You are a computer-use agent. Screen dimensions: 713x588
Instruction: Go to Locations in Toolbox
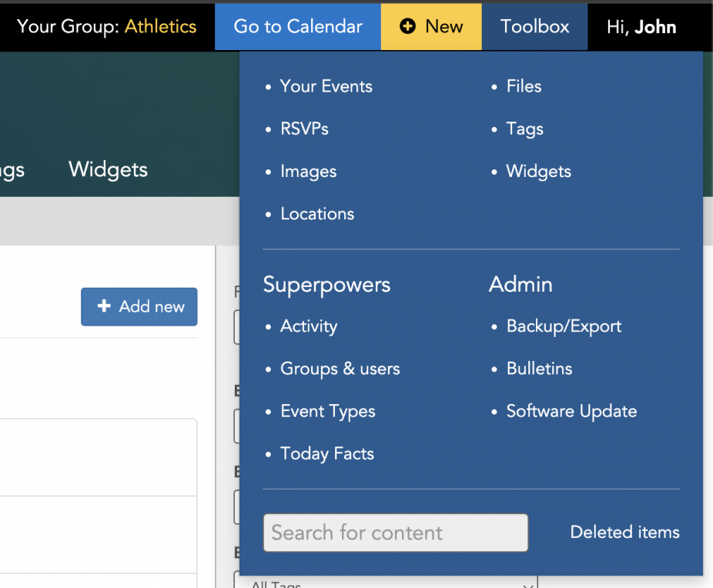coord(317,214)
